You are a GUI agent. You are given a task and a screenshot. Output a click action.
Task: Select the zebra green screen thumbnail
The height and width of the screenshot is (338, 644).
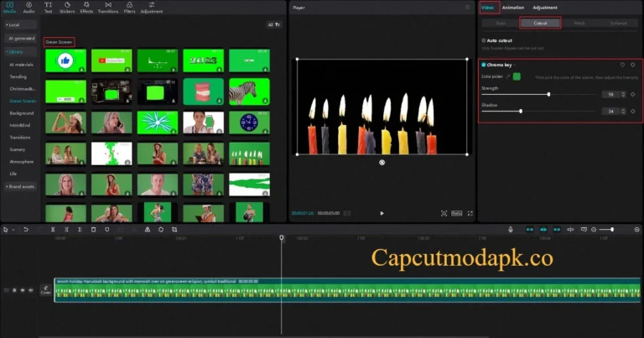[x=249, y=91]
